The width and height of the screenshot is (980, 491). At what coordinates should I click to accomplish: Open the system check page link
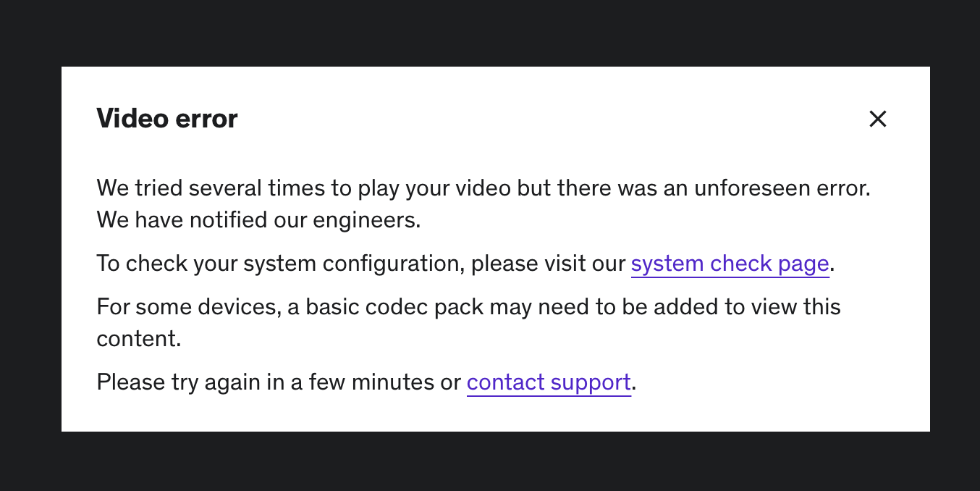tap(730, 264)
